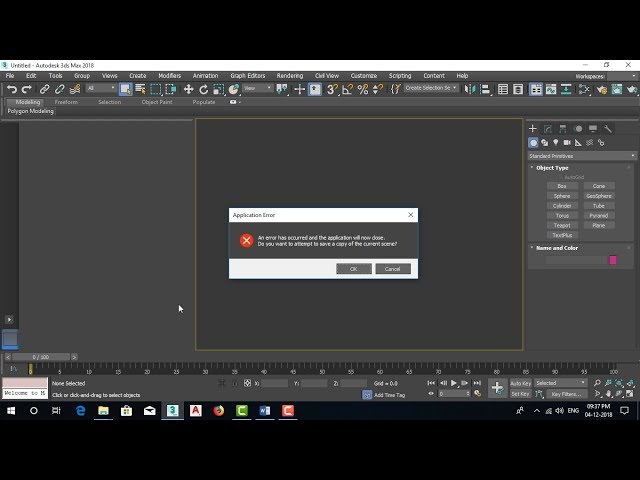This screenshot has height=480, width=640.
Task: Click the Render Setup teapot icon
Action: point(601,89)
